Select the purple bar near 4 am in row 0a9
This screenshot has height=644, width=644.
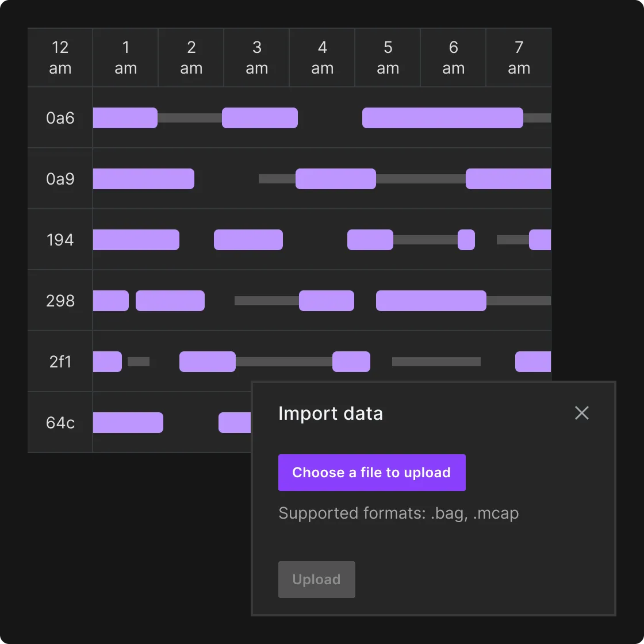pos(335,179)
